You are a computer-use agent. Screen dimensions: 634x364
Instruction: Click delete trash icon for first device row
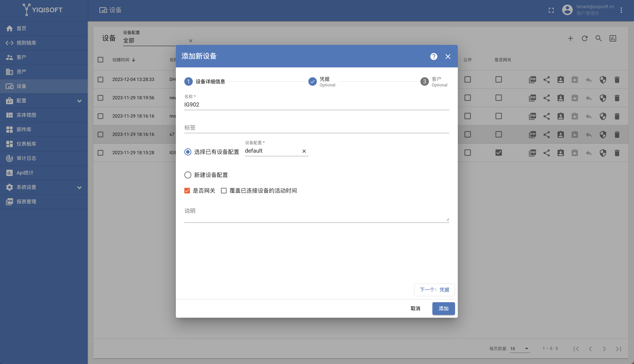pos(617,80)
